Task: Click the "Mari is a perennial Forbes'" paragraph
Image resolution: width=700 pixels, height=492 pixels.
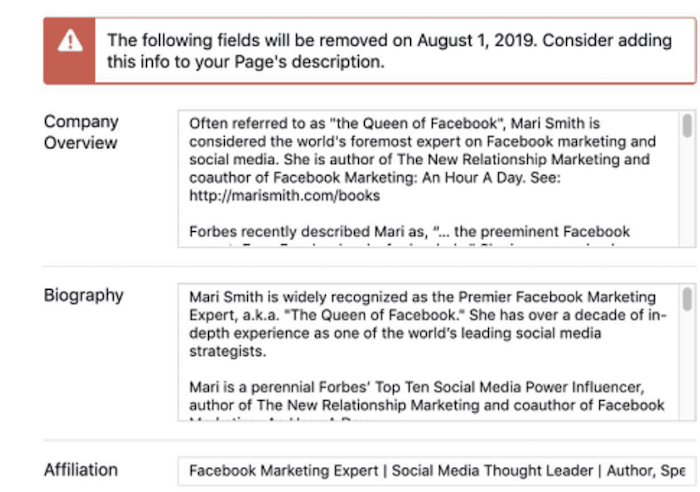Action: [x=427, y=396]
